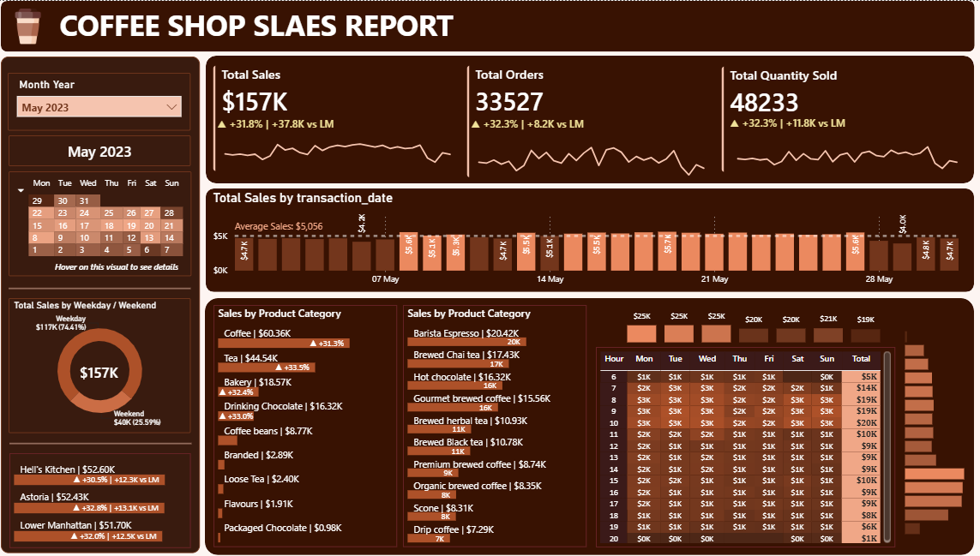
Task: Open the Month Year dropdown chevron
Action: tap(171, 107)
